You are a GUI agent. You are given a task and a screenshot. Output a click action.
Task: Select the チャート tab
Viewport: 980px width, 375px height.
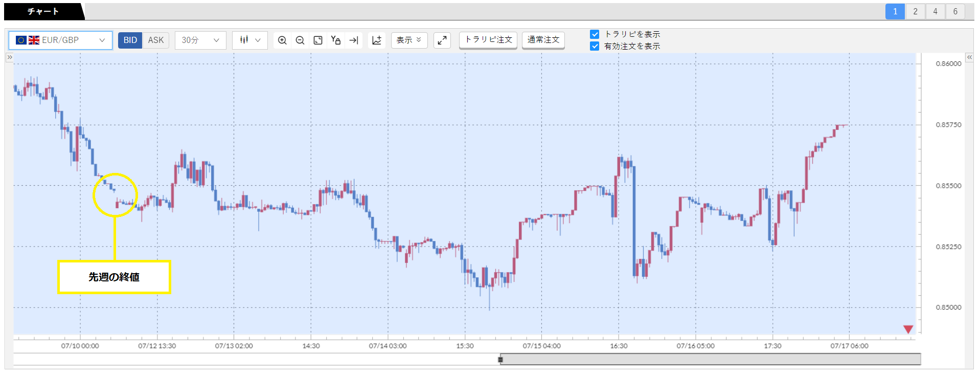tap(43, 11)
